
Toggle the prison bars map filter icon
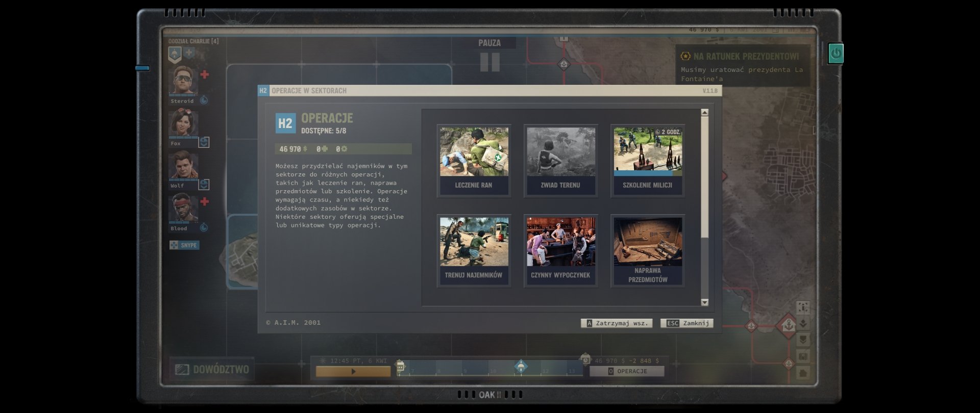[x=803, y=356]
